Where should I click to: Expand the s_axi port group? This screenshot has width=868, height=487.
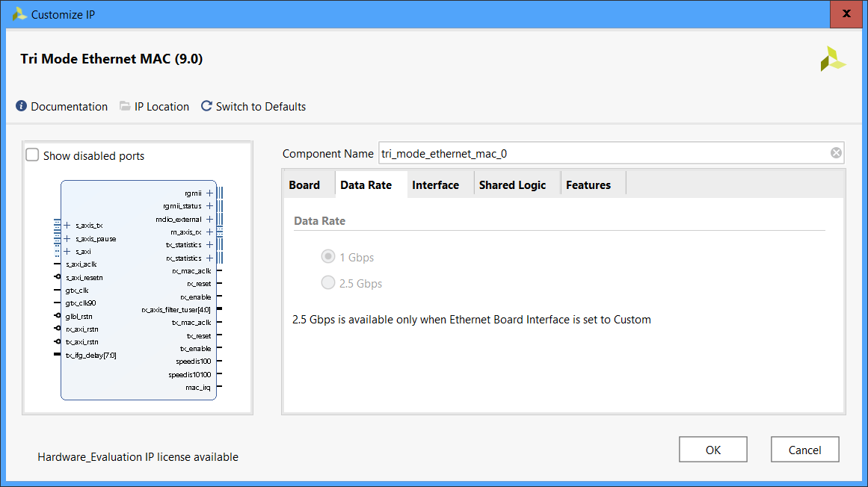[67, 251]
